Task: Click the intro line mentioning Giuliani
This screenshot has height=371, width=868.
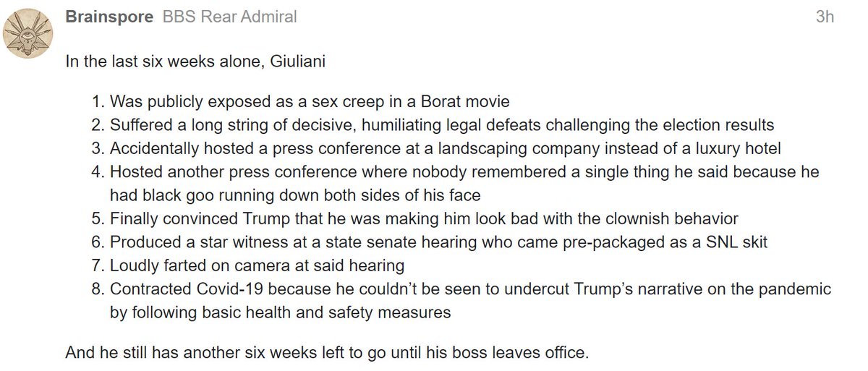Action: [195, 61]
